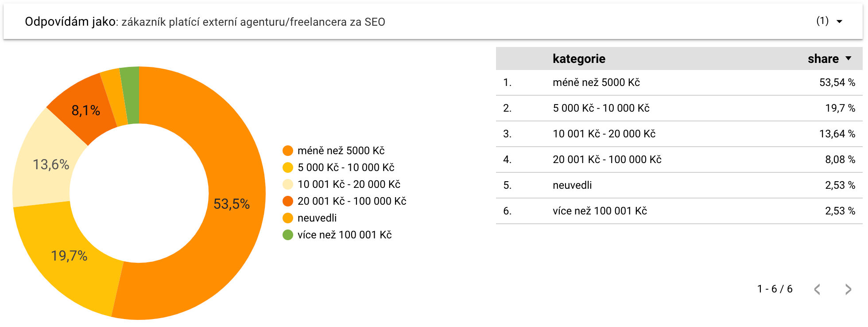Go to previous table page arrow

(x=817, y=289)
